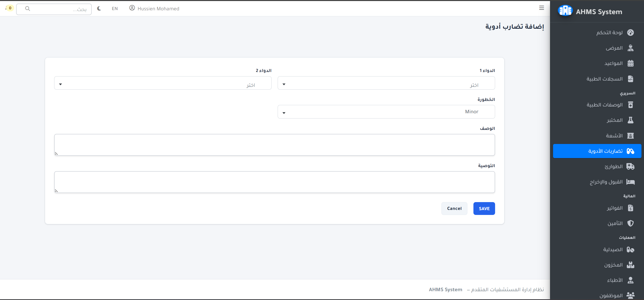
Task: Toggle dark mode moon icon
Action: point(99,9)
